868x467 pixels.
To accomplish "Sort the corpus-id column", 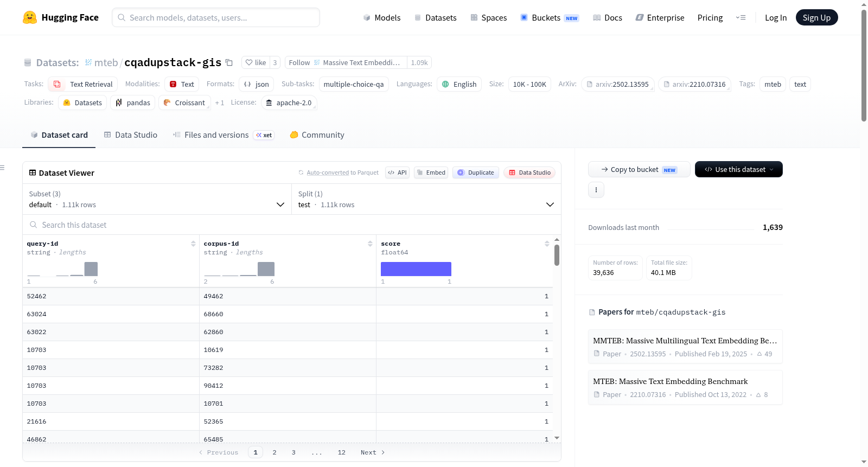I will coord(370,244).
